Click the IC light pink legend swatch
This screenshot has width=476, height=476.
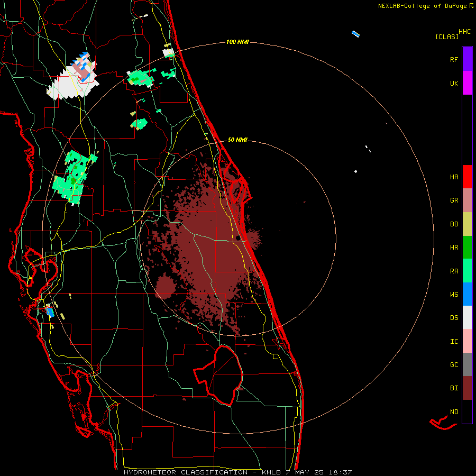pyautogui.click(x=467, y=341)
